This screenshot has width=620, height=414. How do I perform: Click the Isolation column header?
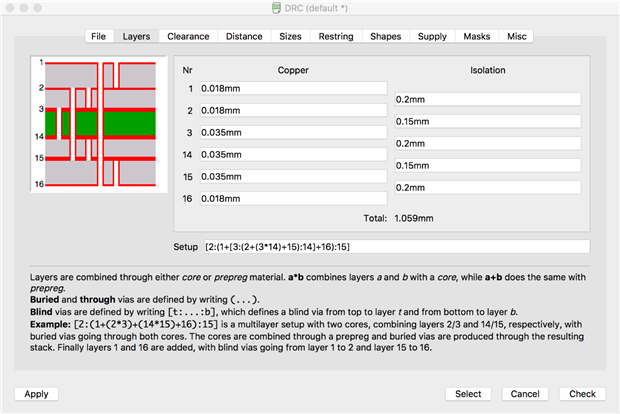pos(488,70)
